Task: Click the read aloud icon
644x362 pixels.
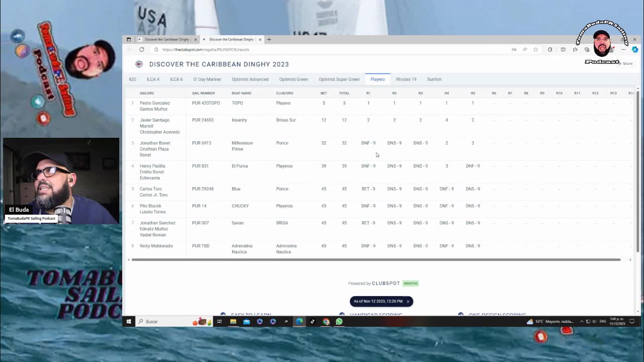Action: click(x=525, y=49)
